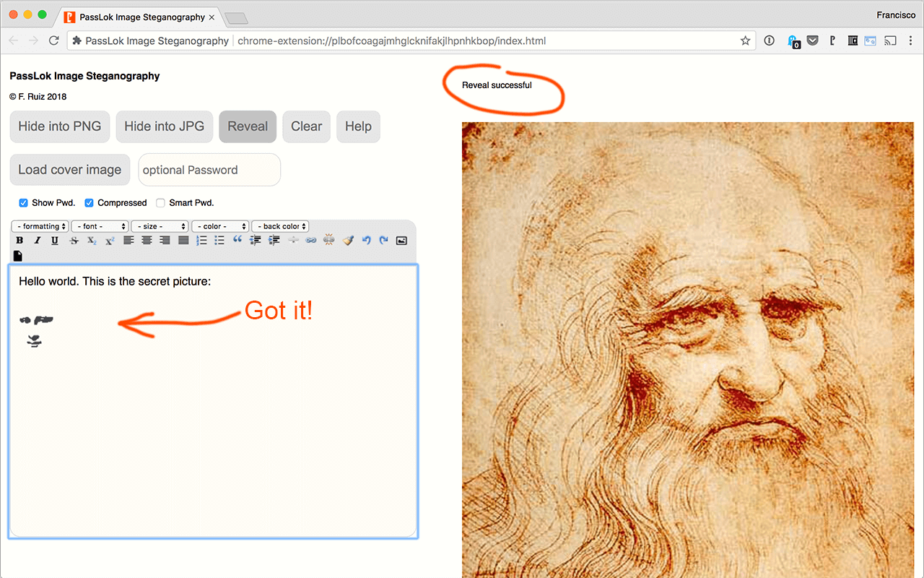Open the back color dropdown
The width and height of the screenshot is (924, 578).
coord(280,226)
